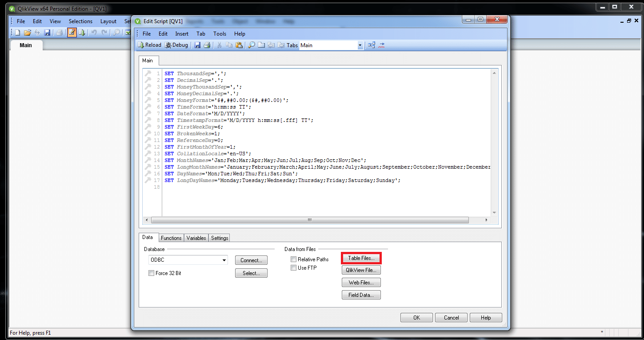Click Cancel in Edit Script dialog
This screenshot has width=644, height=340.
point(451,318)
